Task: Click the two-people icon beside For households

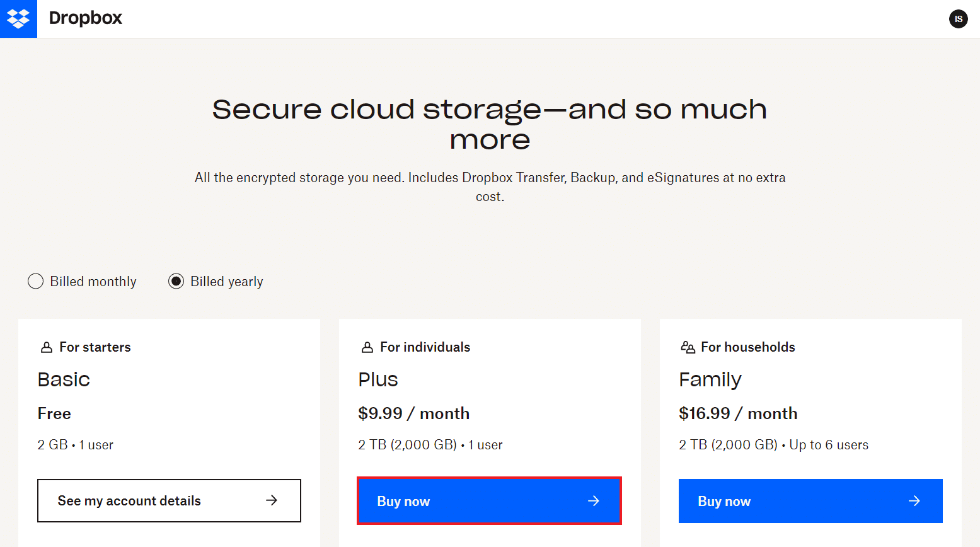Action: 688,347
